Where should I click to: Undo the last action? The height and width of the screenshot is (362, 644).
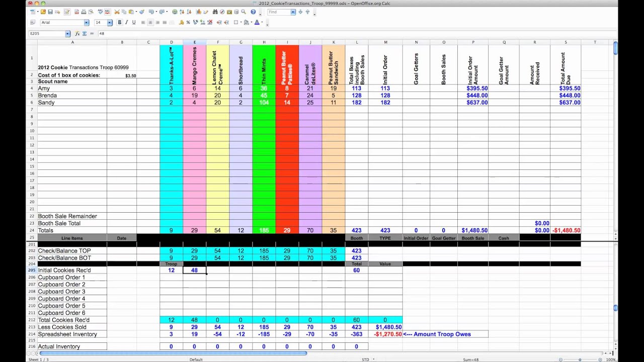[151, 12]
